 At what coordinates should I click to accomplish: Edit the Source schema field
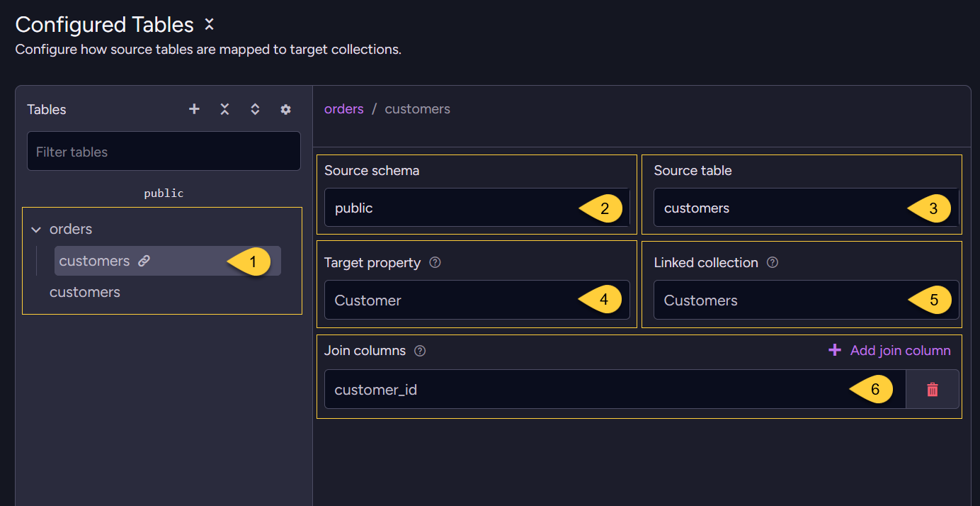tap(477, 208)
